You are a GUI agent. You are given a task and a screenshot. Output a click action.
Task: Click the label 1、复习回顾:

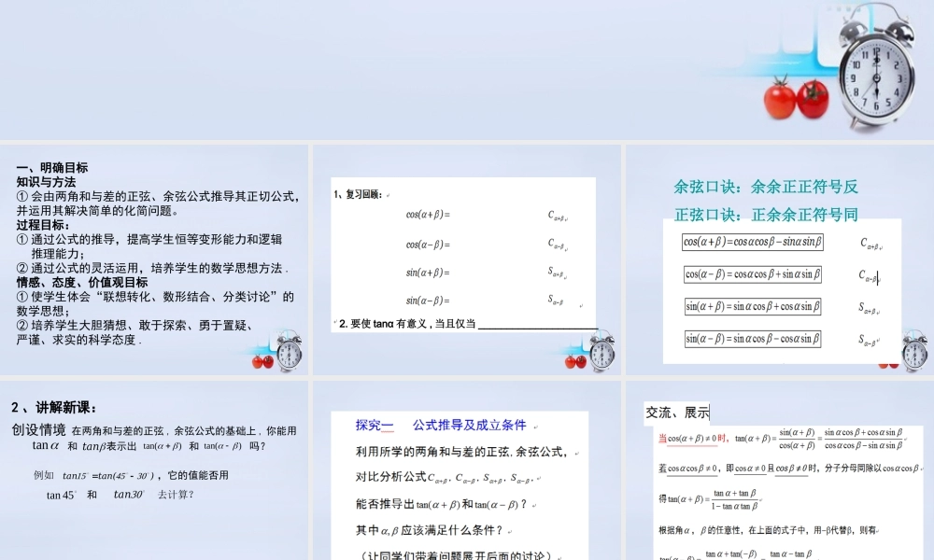[358, 195]
